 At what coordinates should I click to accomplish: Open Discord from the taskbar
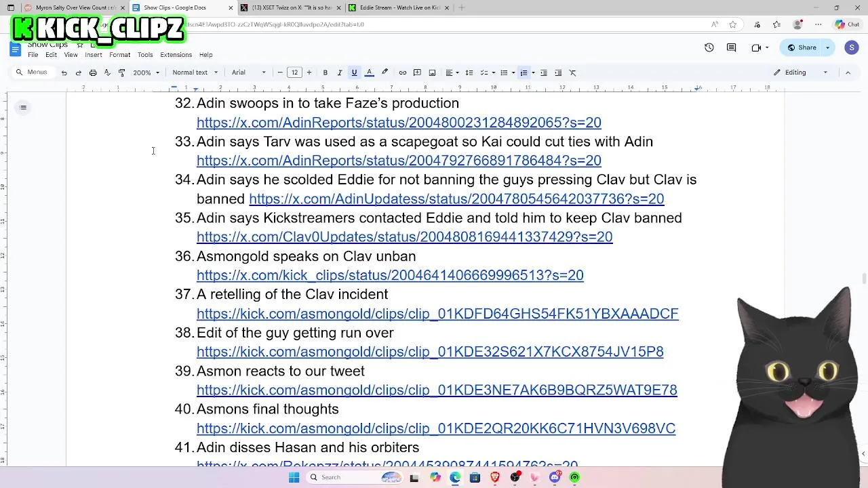(555, 477)
